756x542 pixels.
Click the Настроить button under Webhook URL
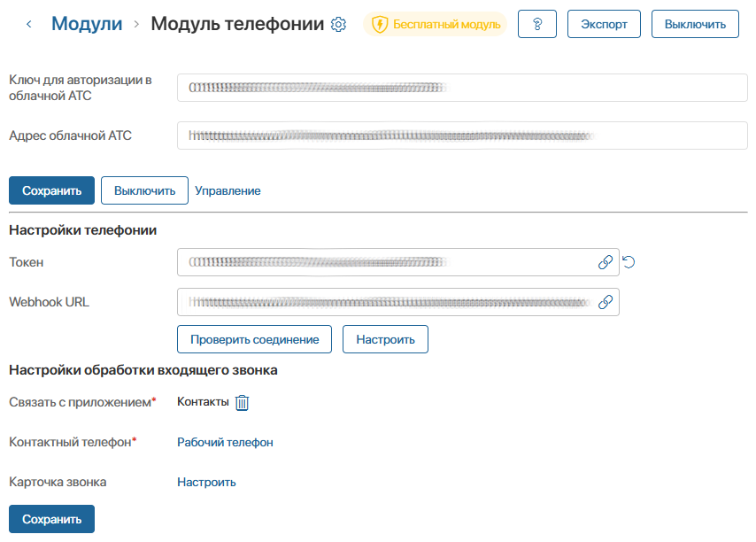[x=385, y=339]
